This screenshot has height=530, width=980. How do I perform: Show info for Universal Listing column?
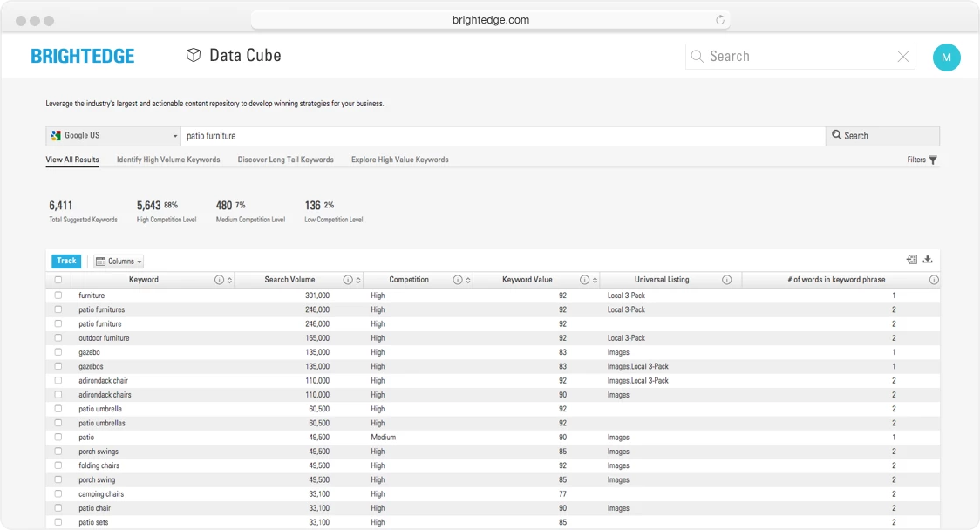coord(727,280)
